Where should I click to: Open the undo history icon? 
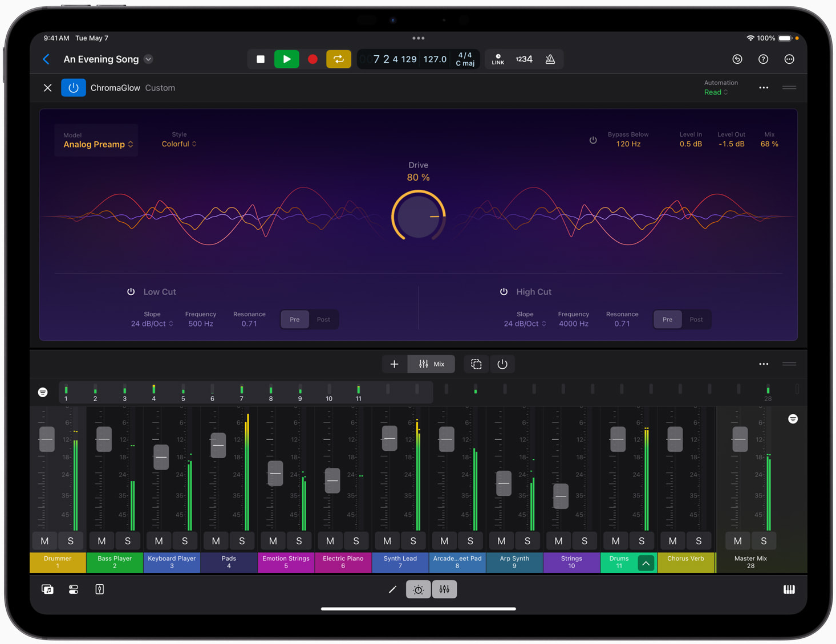(737, 59)
